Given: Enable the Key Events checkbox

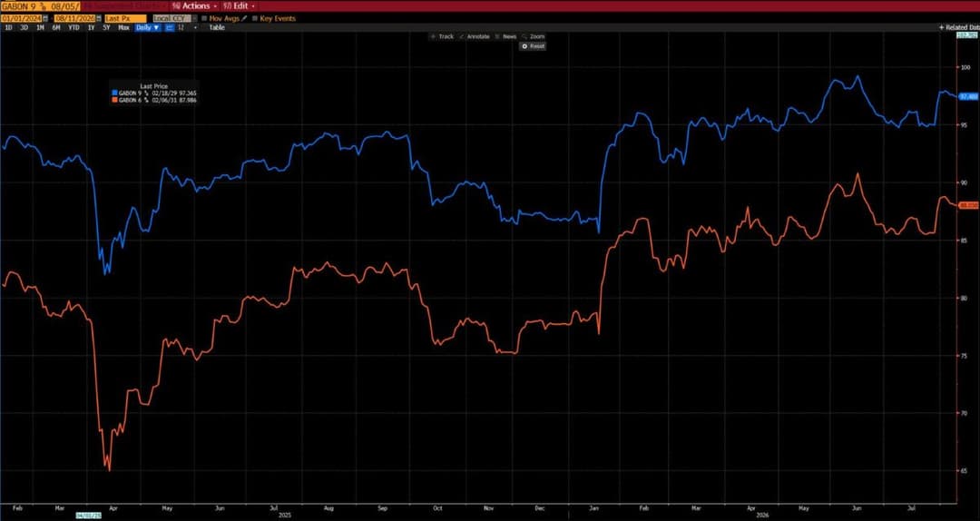Looking at the screenshot, I should coord(254,19).
